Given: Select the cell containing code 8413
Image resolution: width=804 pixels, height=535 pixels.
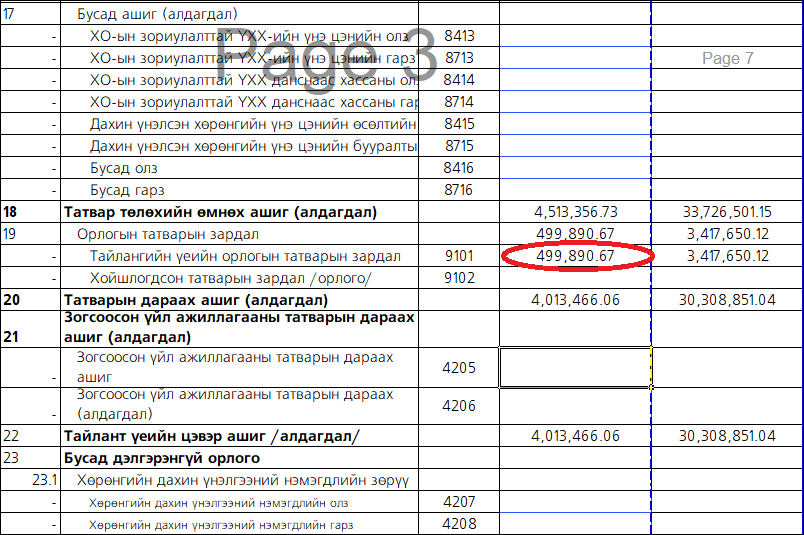Looking at the screenshot, I should coord(458,36).
